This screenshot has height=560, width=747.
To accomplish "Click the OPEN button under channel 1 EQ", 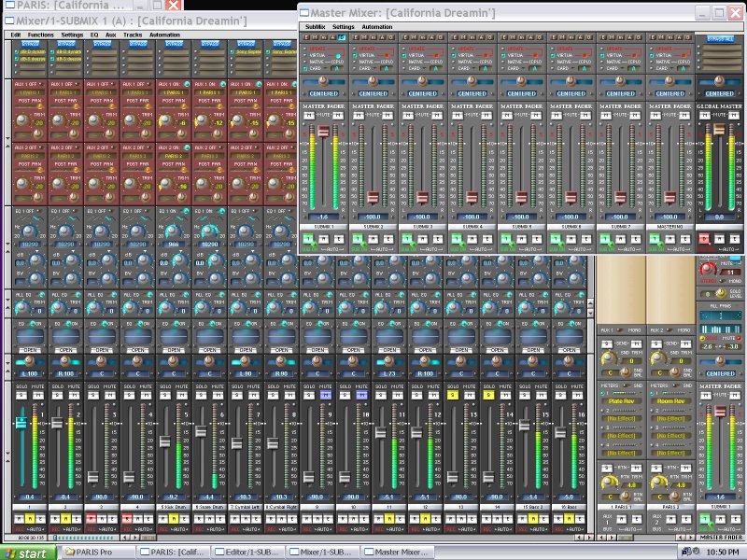I will pos(30,350).
